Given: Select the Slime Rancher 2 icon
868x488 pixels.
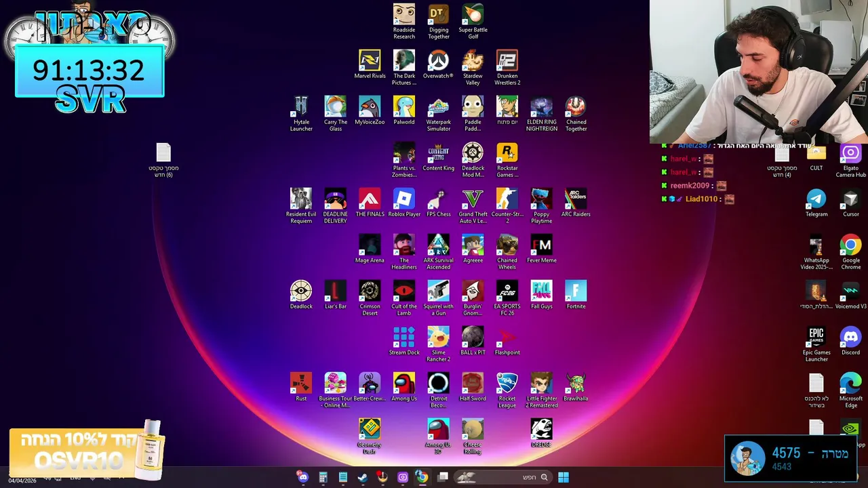Looking at the screenshot, I should 439,344.
